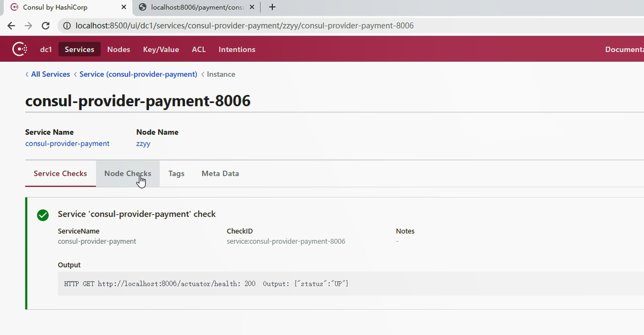The image size is (644, 335).
Task: Switch to the Node Checks tab
Action: pos(128,173)
